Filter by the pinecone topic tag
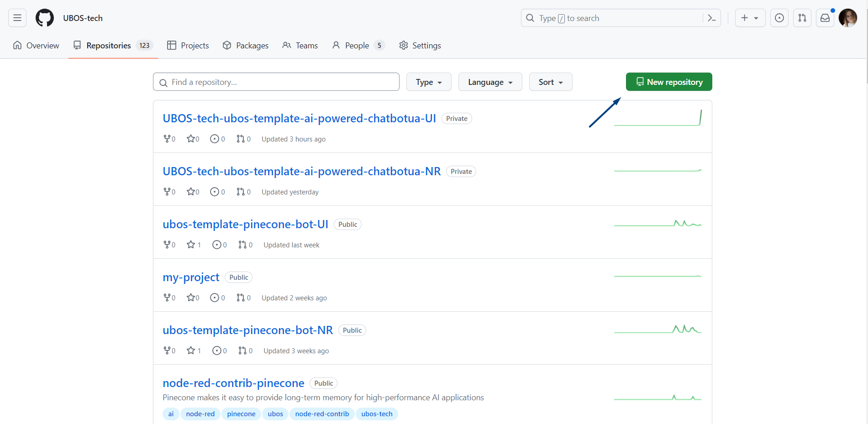This screenshot has height=424, width=868. tap(241, 414)
